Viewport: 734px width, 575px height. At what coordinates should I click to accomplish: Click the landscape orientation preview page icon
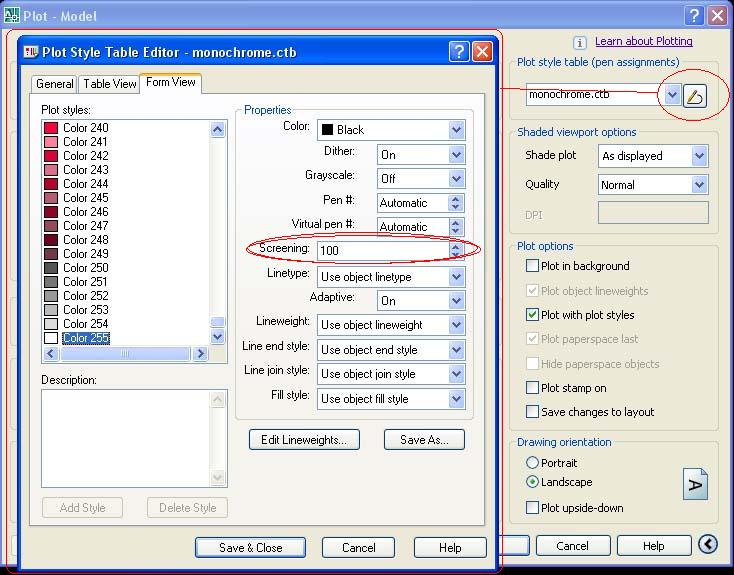pos(696,484)
